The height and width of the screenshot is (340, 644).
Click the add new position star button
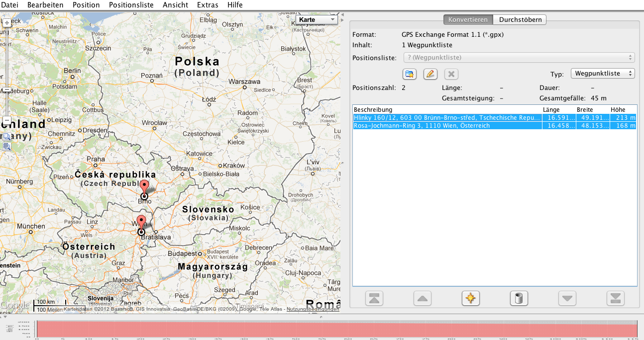point(470,298)
